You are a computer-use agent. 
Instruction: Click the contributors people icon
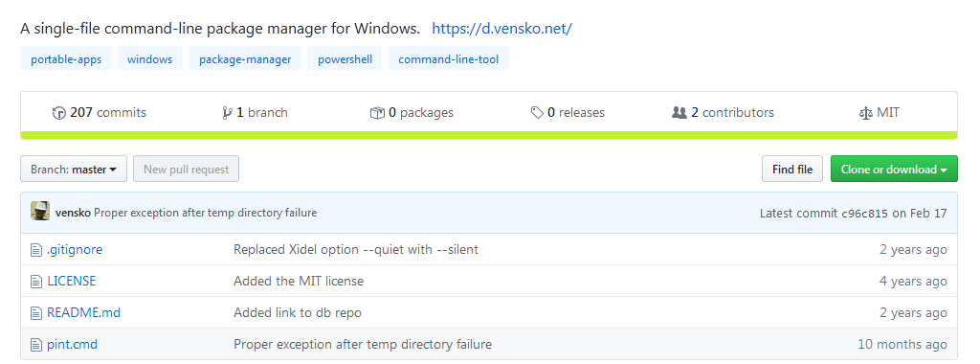coord(679,113)
